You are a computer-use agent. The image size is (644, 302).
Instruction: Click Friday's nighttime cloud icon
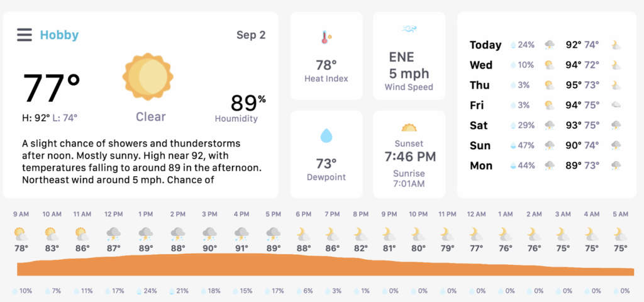coord(616,105)
